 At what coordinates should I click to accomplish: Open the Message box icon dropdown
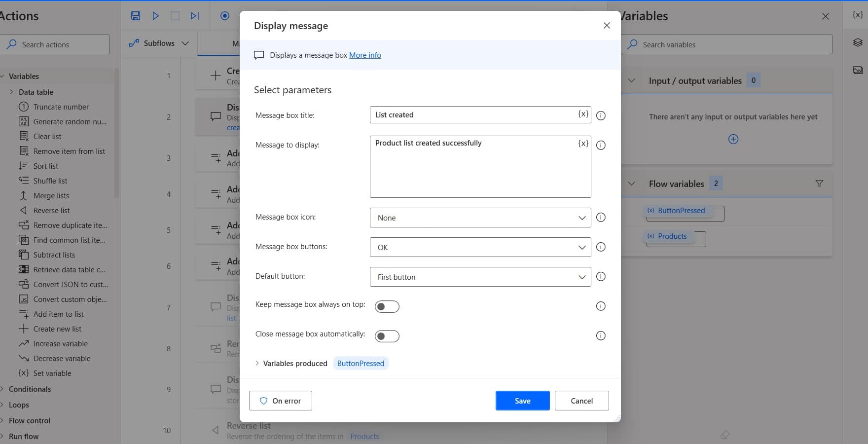pyautogui.click(x=479, y=218)
